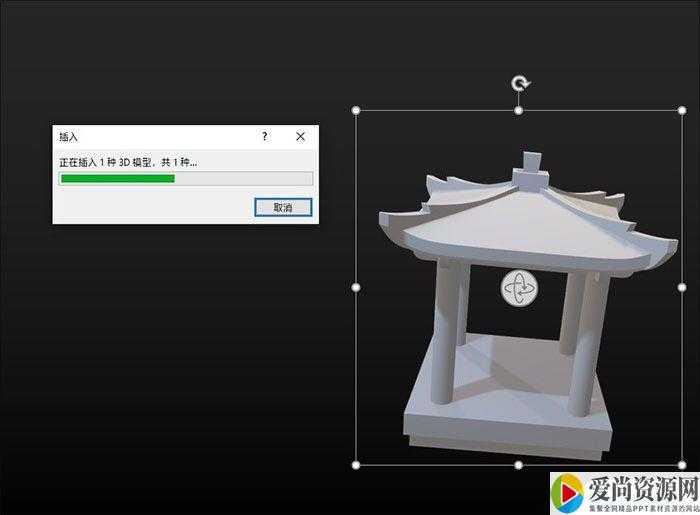Click the 插入 dialog title bar

(150, 136)
